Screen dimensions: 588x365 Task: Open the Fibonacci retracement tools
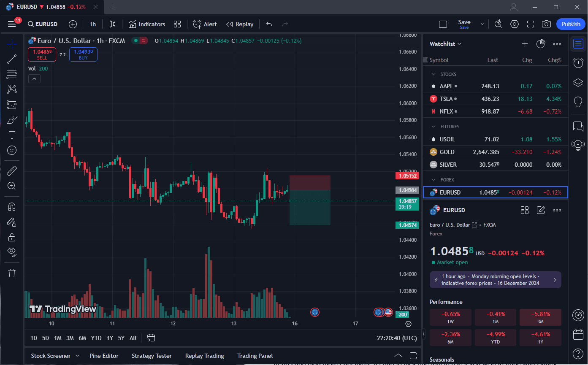coord(12,74)
